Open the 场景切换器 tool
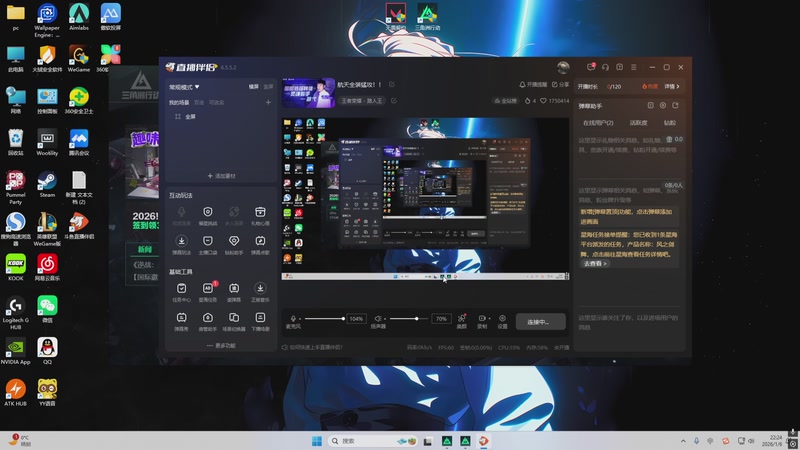Viewport: 800px width, 450px height. click(x=234, y=321)
